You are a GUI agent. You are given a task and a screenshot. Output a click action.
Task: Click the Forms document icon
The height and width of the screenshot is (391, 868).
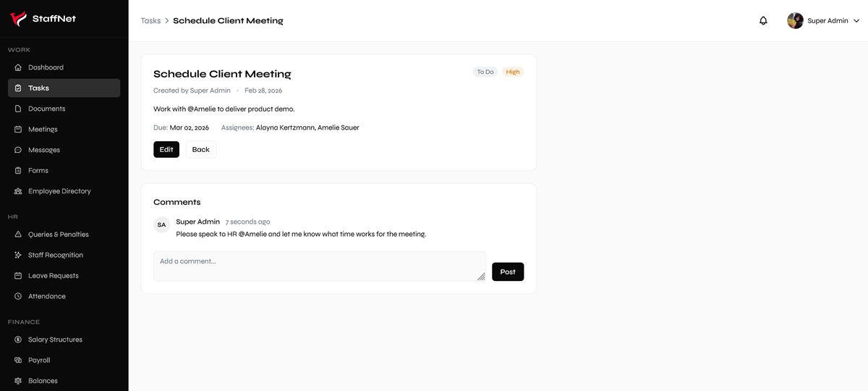point(18,171)
